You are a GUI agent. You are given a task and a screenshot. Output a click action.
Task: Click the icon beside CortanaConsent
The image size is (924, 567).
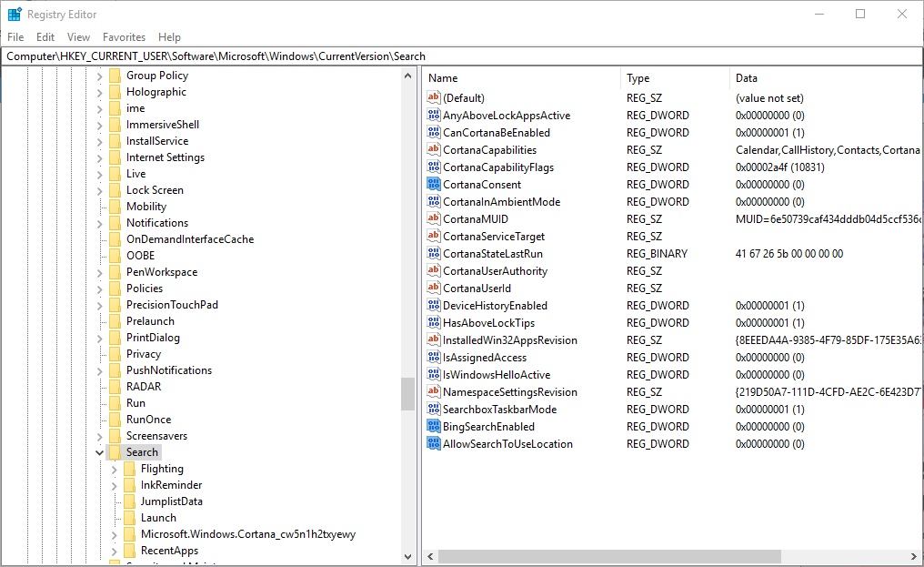coord(434,184)
